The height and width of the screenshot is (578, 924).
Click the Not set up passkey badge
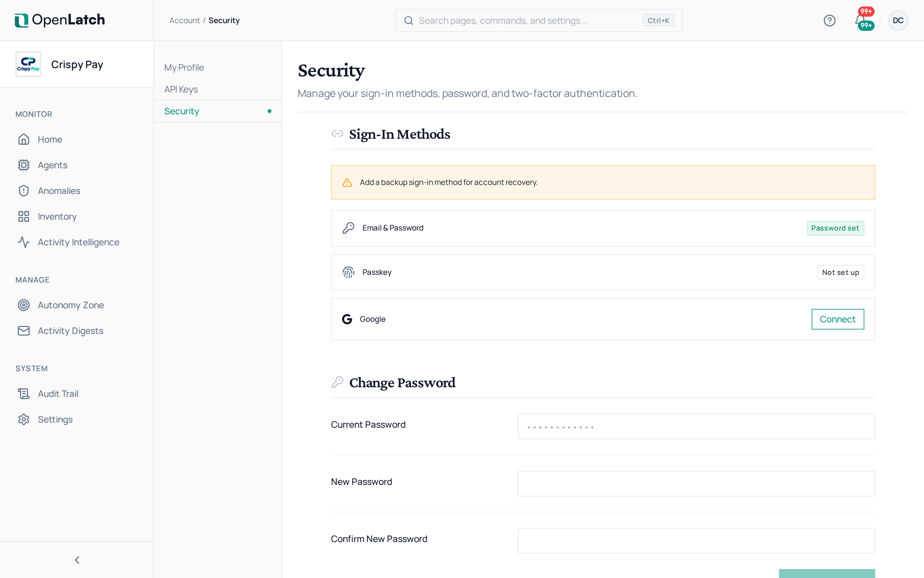[x=840, y=272]
